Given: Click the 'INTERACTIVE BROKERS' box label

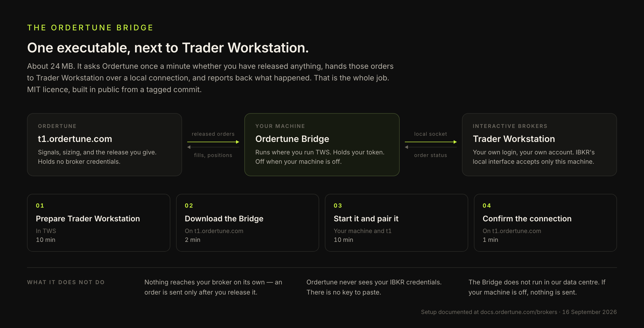Looking at the screenshot, I should click(510, 126).
